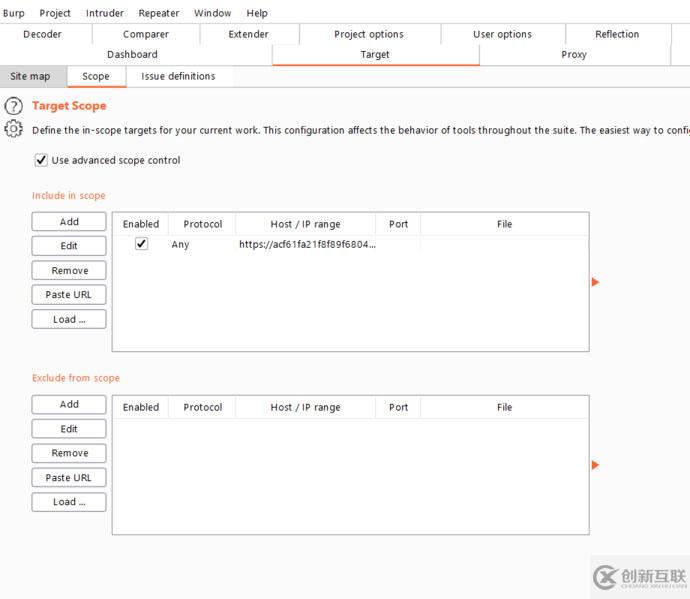
Task: Go to the Dashboard tab
Action: (x=132, y=55)
